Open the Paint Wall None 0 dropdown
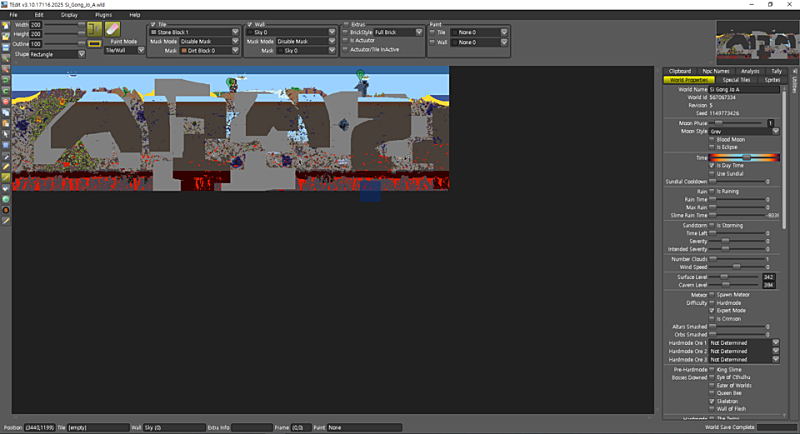The width and height of the screenshot is (800, 434). [x=479, y=42]
